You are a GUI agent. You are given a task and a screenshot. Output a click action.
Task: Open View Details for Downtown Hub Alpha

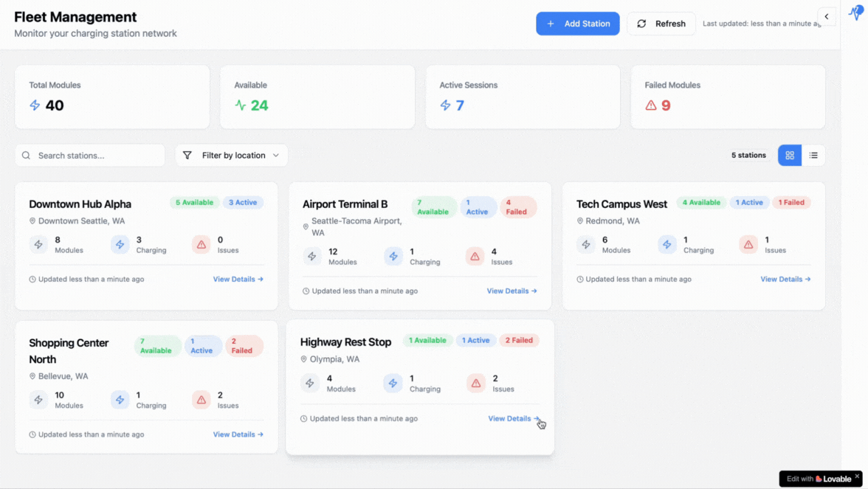point(238,280)
